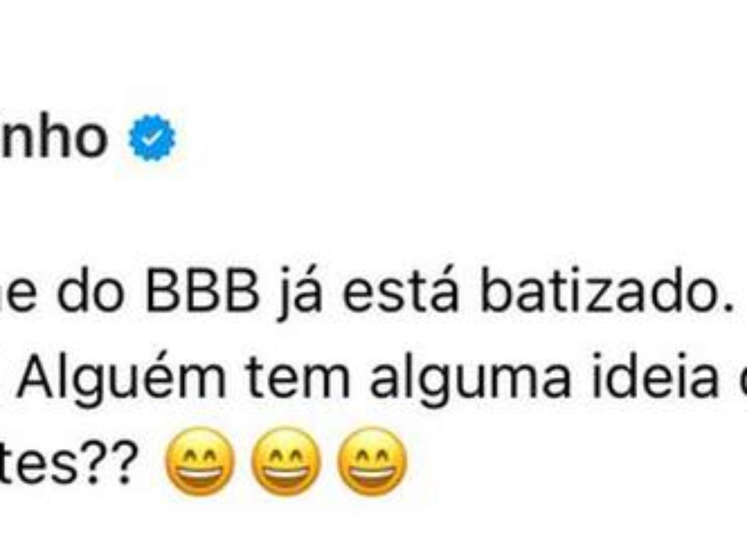Screen dimensions: 747x560
Task: Select the last grinning emoji
Action: click(372, 460)
